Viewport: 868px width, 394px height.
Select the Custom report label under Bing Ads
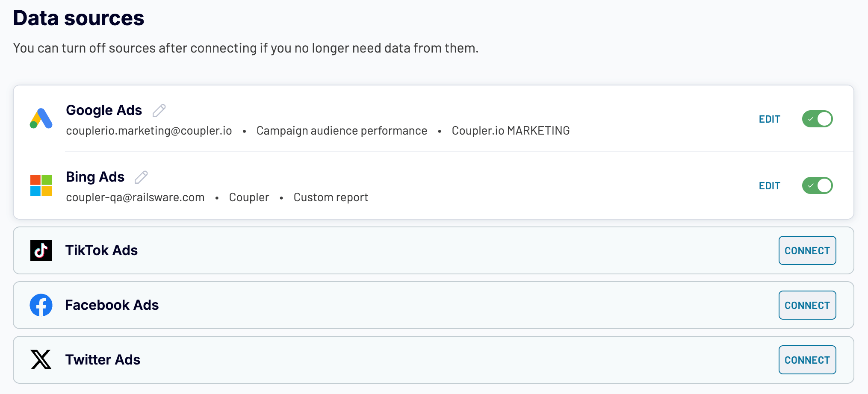click(331, 197)
